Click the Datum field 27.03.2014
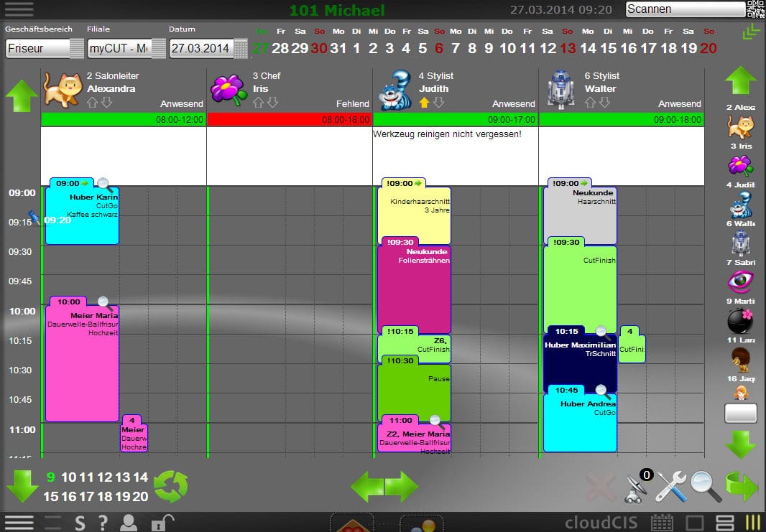The width and height of the screenshot is (766, 532). tap(201, 48)
